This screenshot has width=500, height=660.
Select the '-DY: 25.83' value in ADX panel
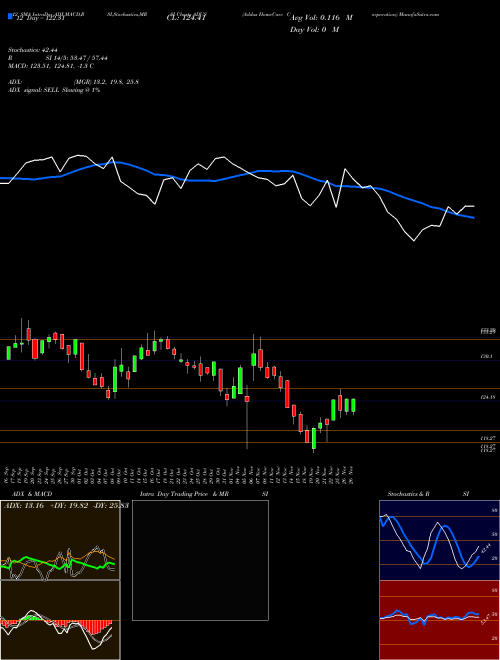(x=110, y=506)
